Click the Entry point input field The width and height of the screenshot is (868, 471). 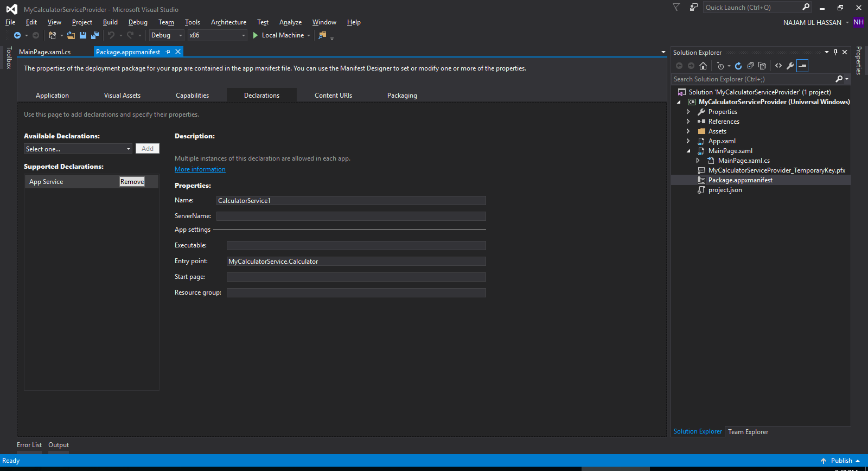(356, 262)
